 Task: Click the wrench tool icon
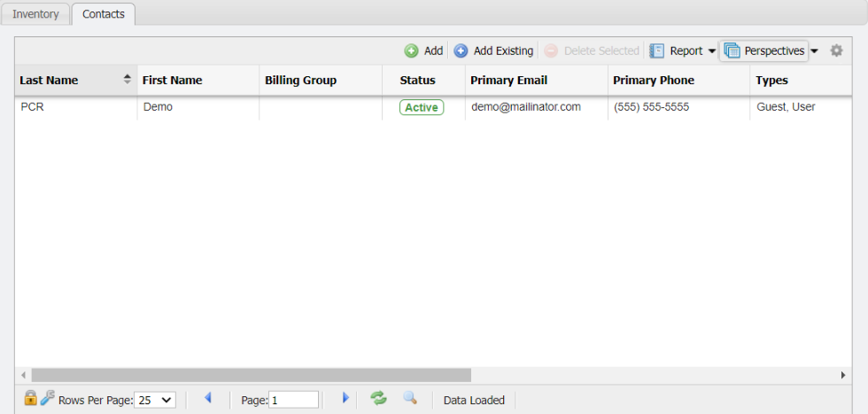pyautogui.click(x=48, y=399)
